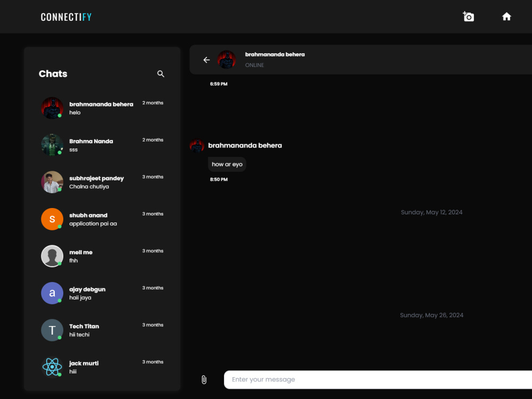The height and width of the screenshot is (399, 532).
Task: Click mell me's default avatar
Action: [52, 256]
